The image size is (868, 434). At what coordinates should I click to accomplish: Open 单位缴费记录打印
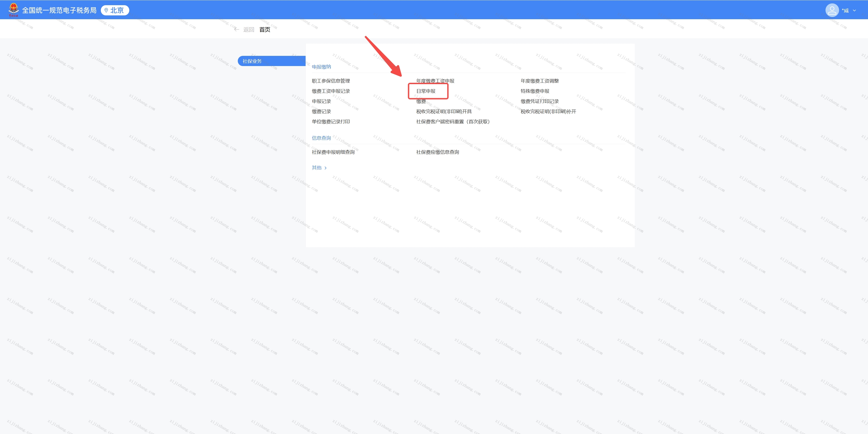[x=330, y=121]
